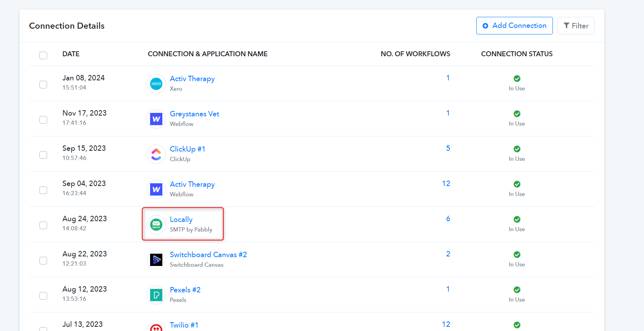Viewport: 644px width, 331px height.
Task: Click the NO. OF WORKFLOWS column header
Action: pyautogui.click(x=415, y=54)
